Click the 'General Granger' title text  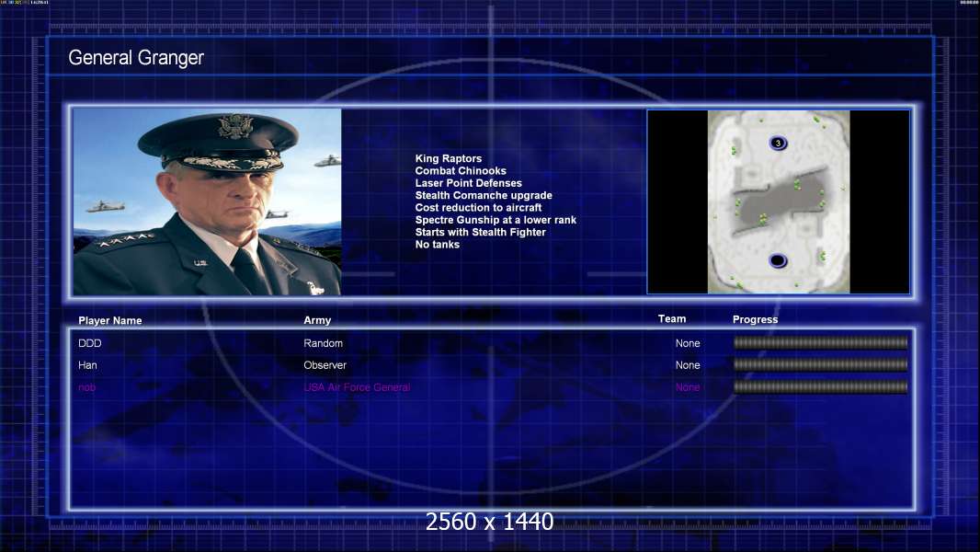[x=136, y=58]
